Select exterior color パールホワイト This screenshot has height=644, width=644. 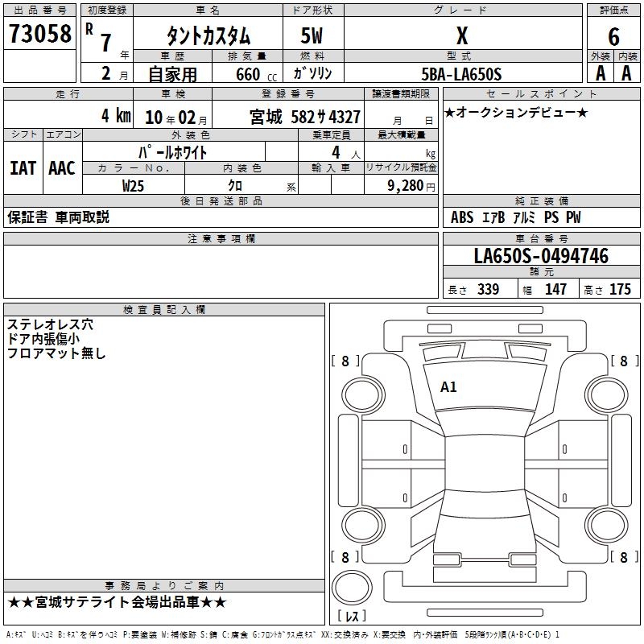pyautogui.click(x=173, y=152)
